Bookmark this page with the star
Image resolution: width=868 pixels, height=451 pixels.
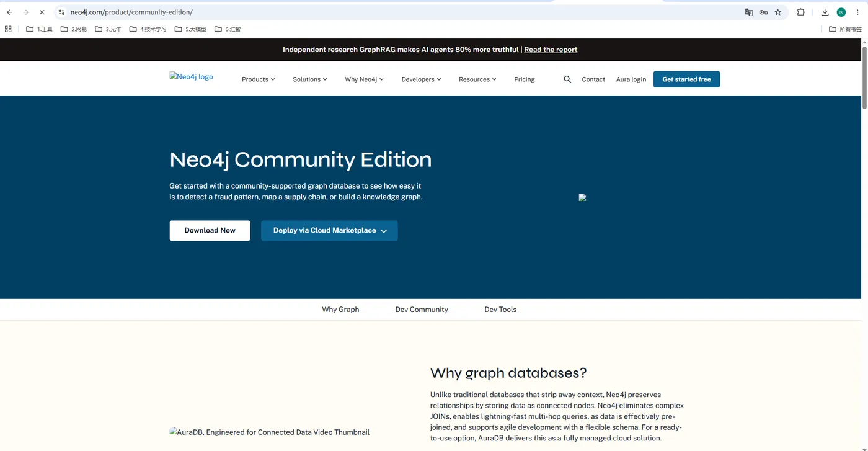click(778, 12)
